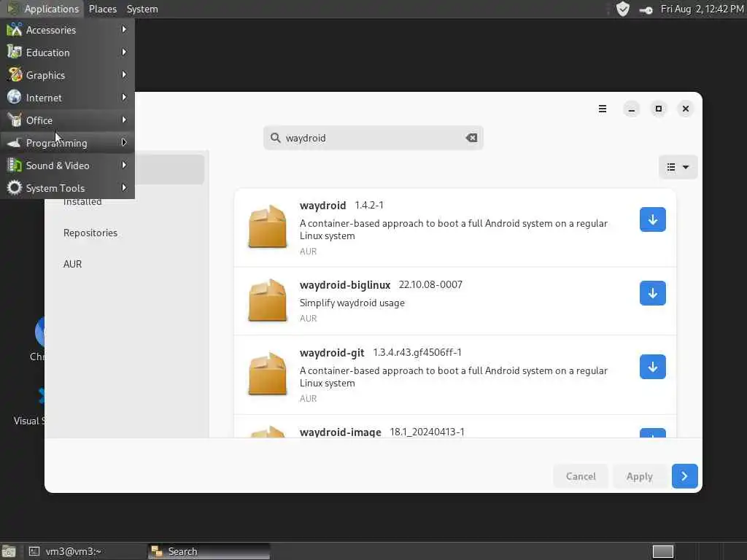Expand the Accessories submenu arrow
This screenshot has height=560, width=747.
124,29
